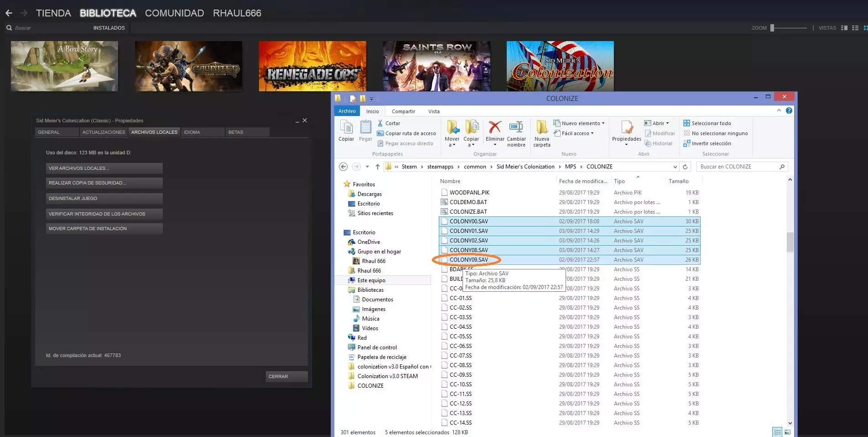Viewport: 868px width, 437px height.
Task: Click the Steam ZOOM slider handle
Action: 772,28
